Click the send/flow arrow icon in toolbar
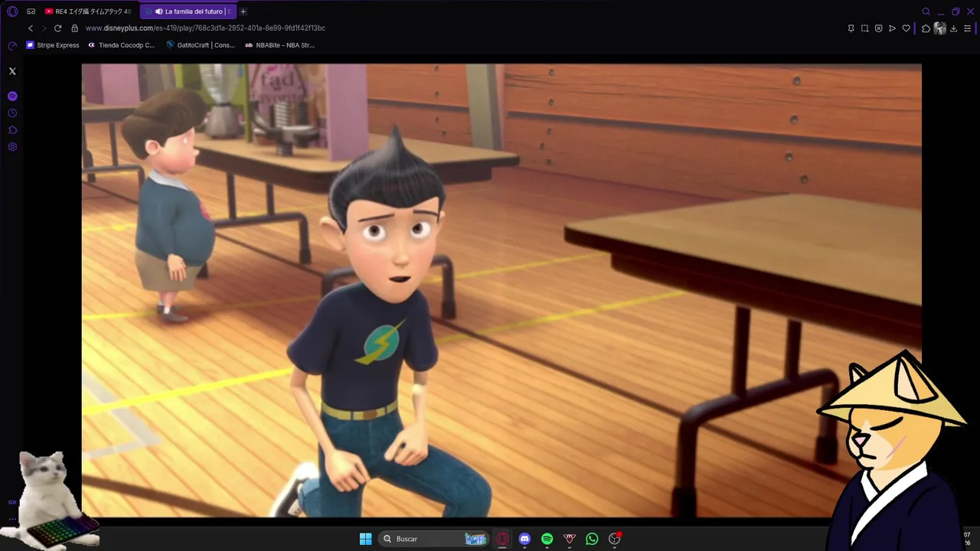Viewport: 980px width, 551px height. (892, 28)
